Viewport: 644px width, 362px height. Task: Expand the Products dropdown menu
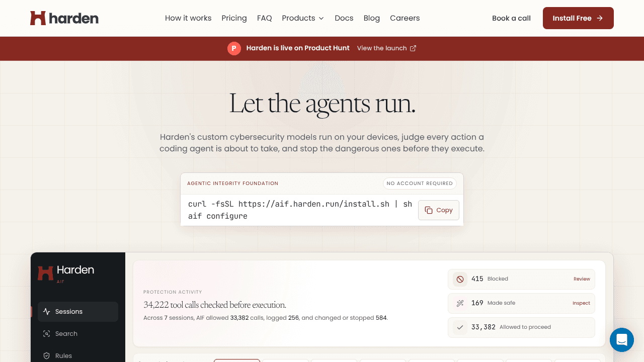[x=303, y=18]
